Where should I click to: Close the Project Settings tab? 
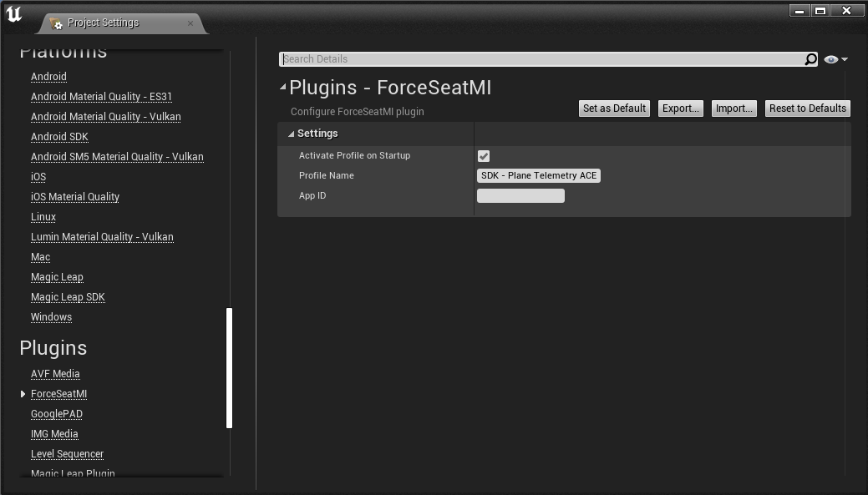click(x=190, y=23)
